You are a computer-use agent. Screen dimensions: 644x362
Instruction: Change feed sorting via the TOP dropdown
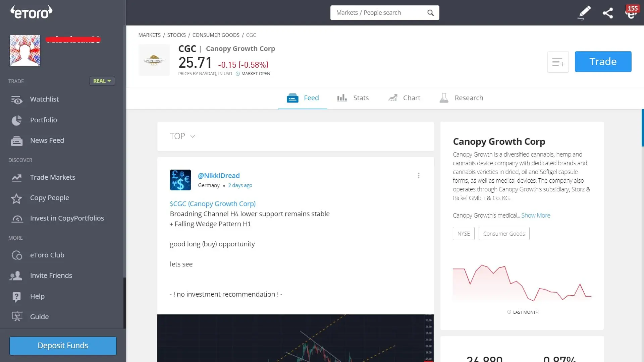click(x=182, y=136)
